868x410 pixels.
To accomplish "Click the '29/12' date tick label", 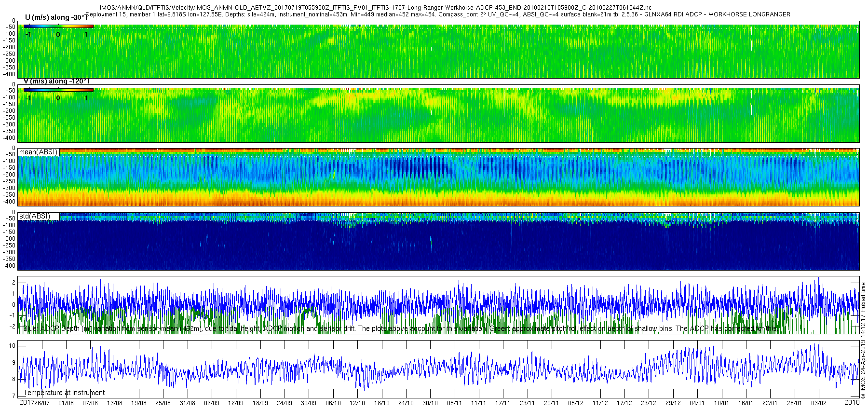I will pyautogui.click(x=673, y=403).
